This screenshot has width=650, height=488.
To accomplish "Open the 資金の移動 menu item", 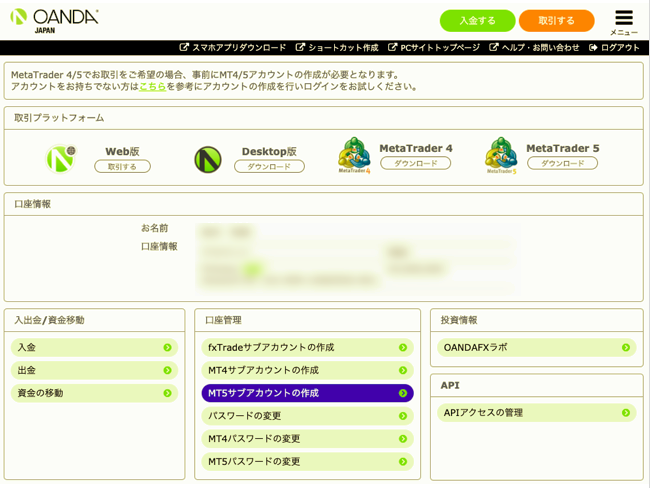I will 95,393.
